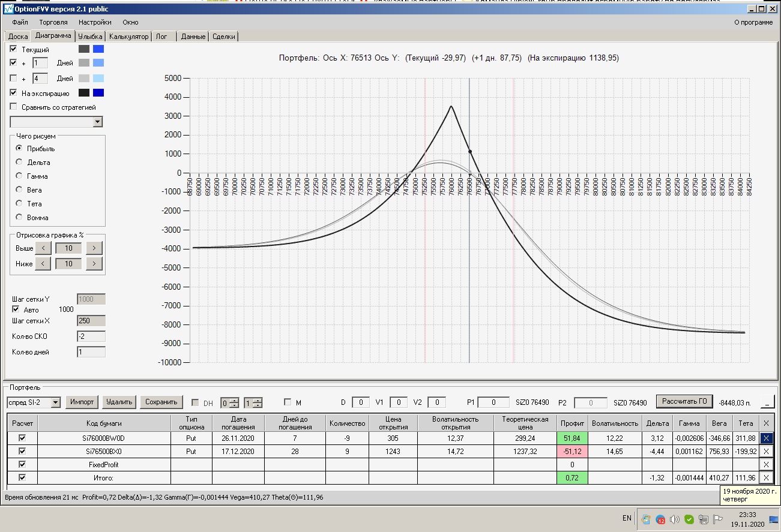781x532 pixels.
Task: Open the volume speaker tray icon
Action: pyautogui.click(x=675, y=519)
